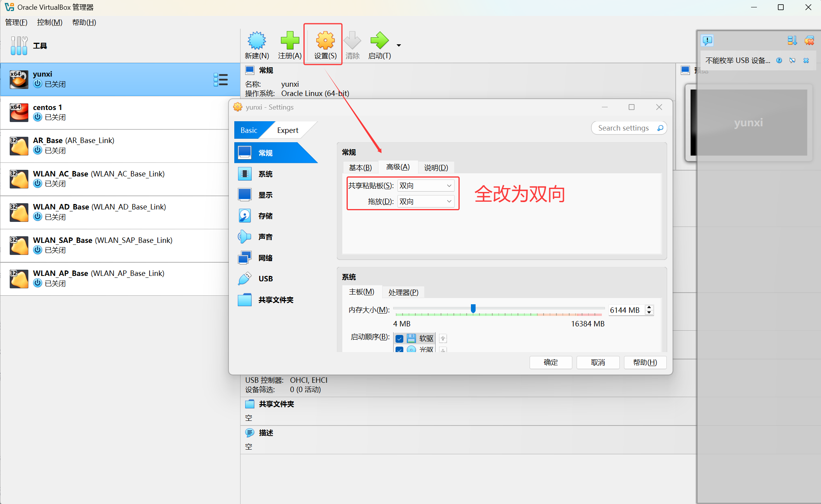Toggle the 光驱 optical boot order checkbox
Viewport: 821px width, 504px height.
[x=399, y=349]
